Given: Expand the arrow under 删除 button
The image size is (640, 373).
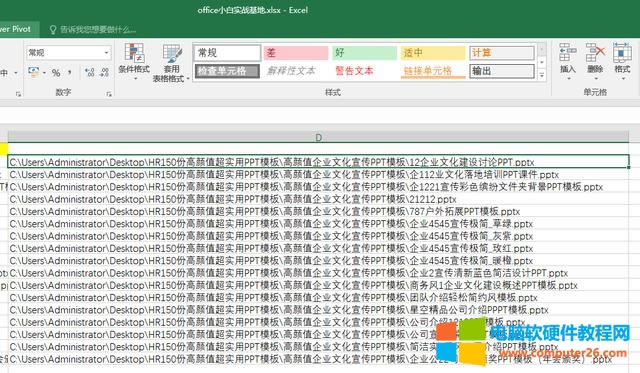Looking at the screenshot, I should [595, 78].
